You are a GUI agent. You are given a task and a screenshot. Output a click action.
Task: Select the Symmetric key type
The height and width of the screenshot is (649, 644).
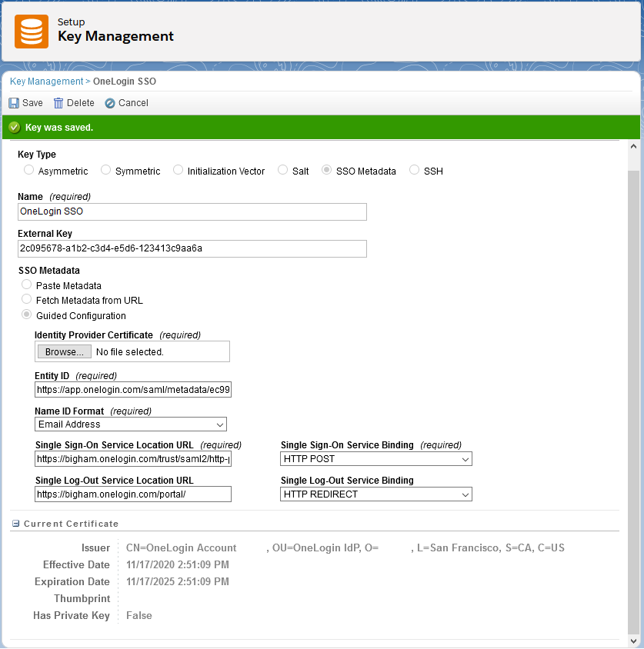tap(106, 170)
